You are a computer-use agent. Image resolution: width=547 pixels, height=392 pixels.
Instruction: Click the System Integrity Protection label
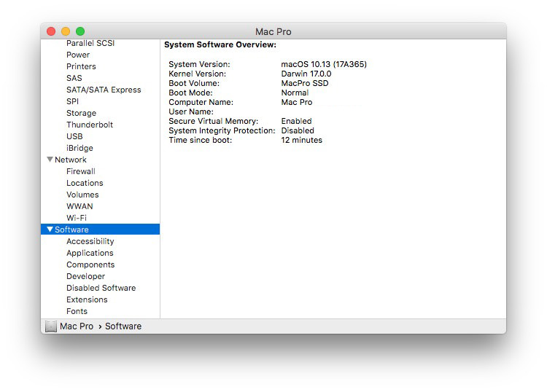222,130
